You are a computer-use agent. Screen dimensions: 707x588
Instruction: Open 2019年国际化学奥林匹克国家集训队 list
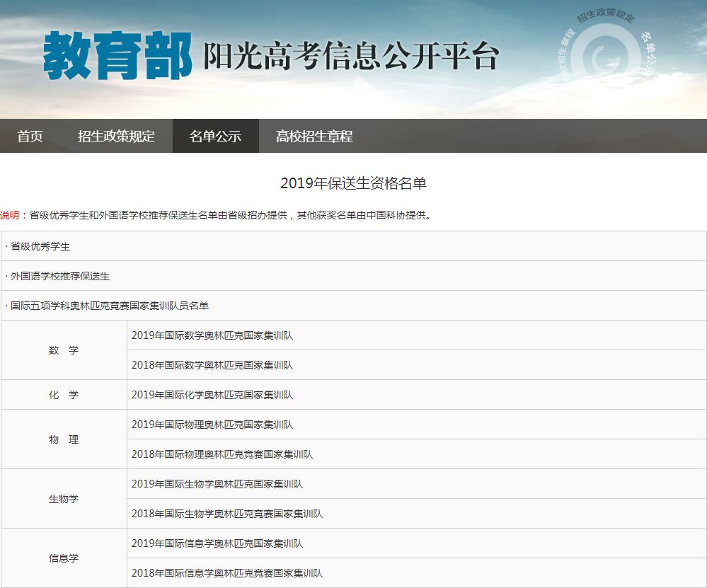click(x=212, y=395)
